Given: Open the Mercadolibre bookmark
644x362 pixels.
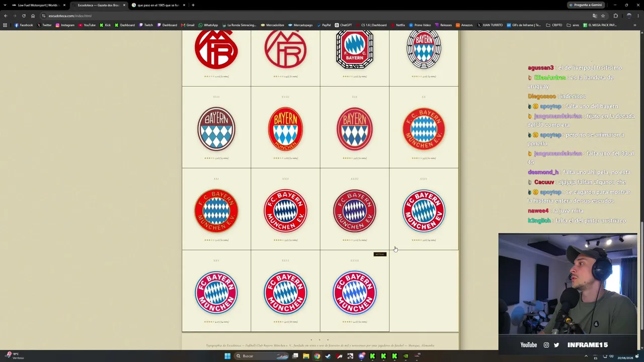Looking at the screenshot, I should (x=273, y=25).
